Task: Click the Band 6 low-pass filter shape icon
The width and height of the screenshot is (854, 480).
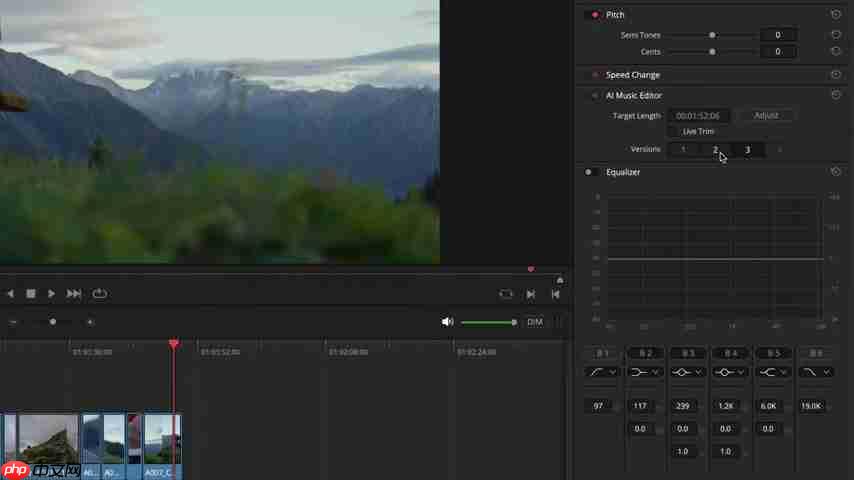Action: coord(810,372)
